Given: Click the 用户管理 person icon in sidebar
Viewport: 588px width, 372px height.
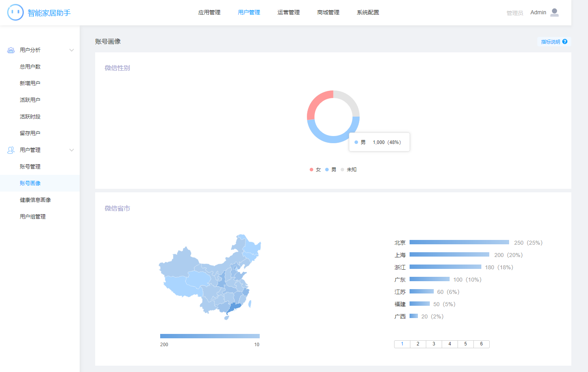Looking at the screenshot, I should click(x=11, y=150).
